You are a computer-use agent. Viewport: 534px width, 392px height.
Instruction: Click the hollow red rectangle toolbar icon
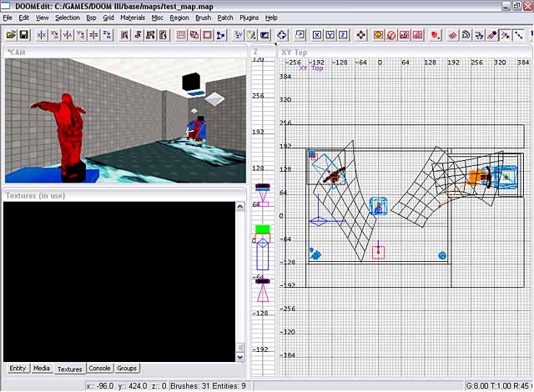[x=207, y=35]
